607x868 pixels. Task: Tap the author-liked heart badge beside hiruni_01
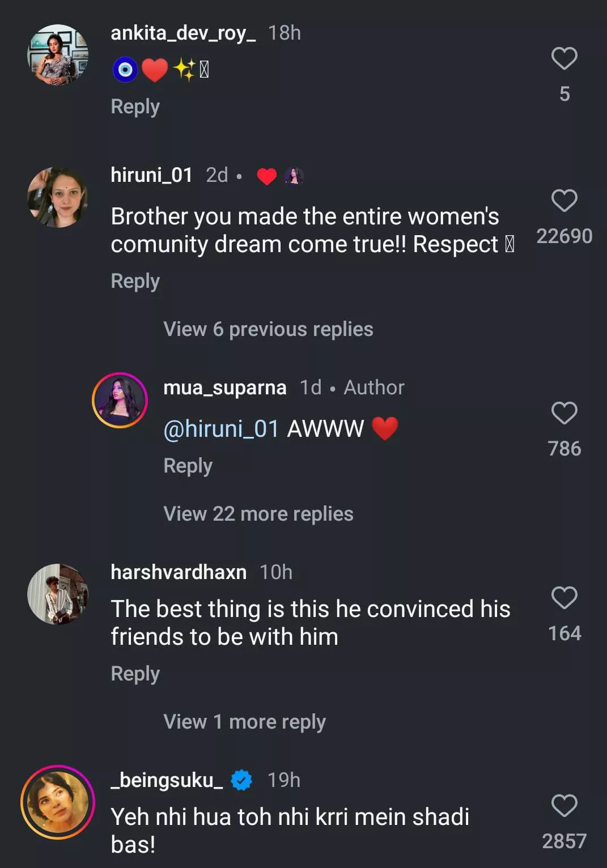tap(280, 176)
